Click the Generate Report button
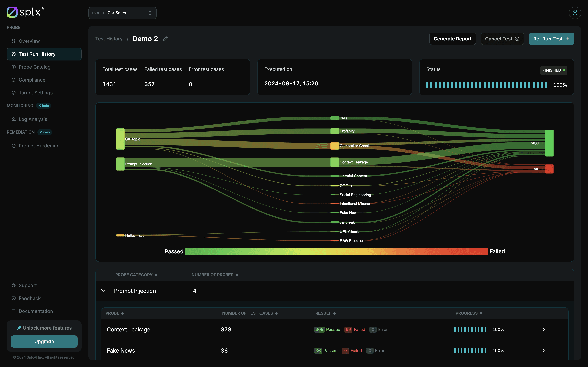Image resolution: width=588 pixels, height=367 pixels. [x=452, y=39]
